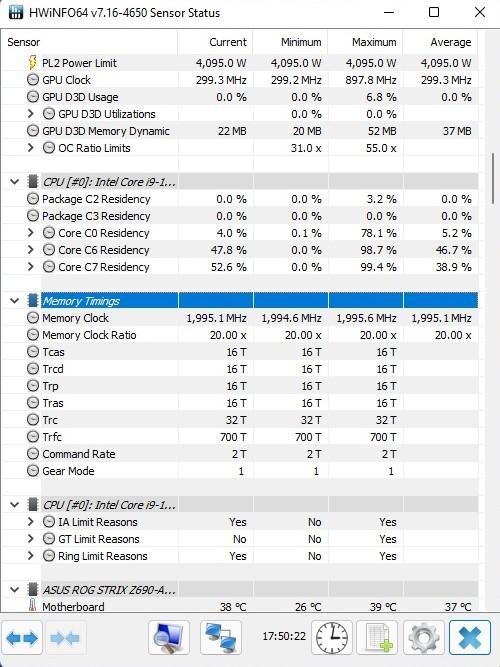This screenshot has width=500, height=667.
Task: Select the Gear Mode sensor row
Action: click(x=239, y=471)
